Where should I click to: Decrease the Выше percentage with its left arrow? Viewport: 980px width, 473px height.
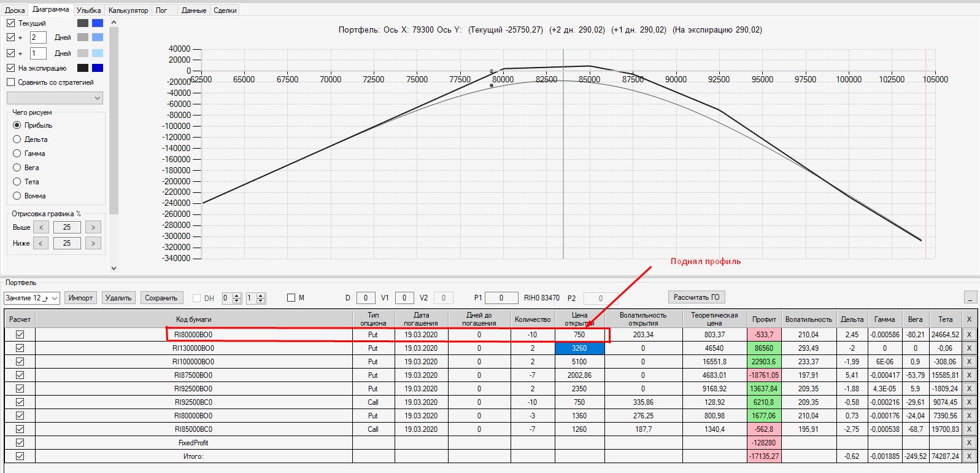(41, 227)
